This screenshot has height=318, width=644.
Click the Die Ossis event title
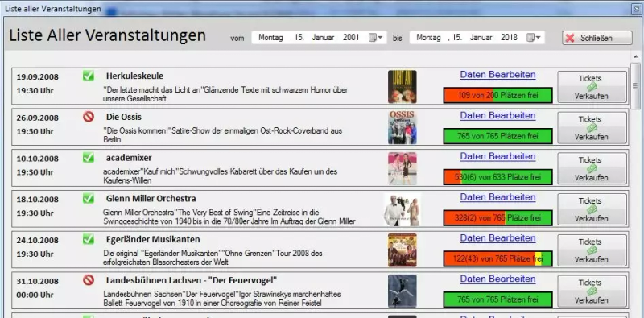pyautogui.click(x=124, y=117)
